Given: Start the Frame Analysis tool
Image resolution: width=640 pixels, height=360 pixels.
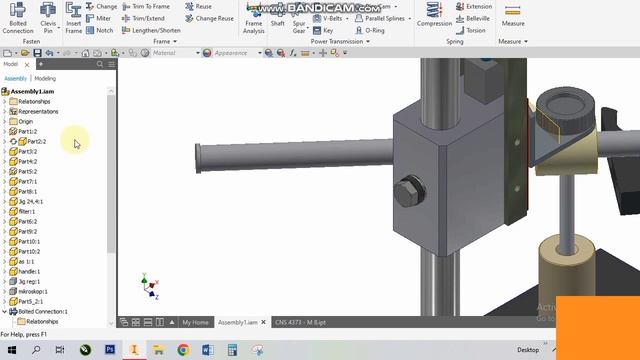Looking at the screenshot, I should coord(253,18).
